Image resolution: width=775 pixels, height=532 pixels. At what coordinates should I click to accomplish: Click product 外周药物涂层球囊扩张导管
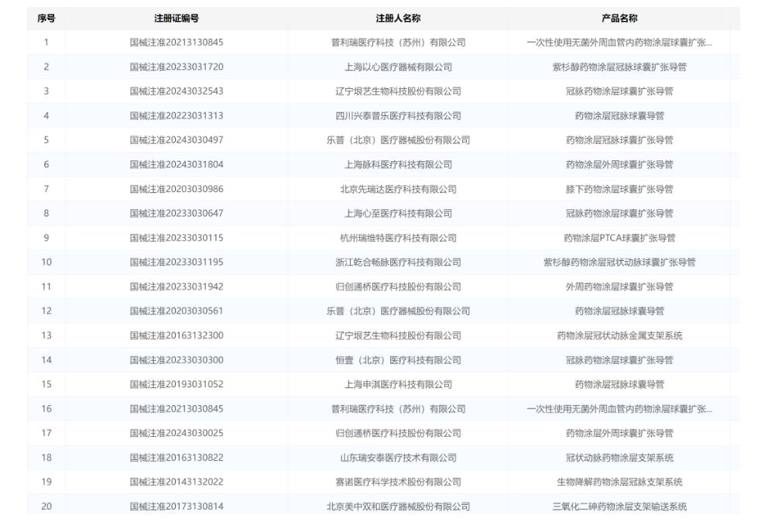(x=619, y=287)
